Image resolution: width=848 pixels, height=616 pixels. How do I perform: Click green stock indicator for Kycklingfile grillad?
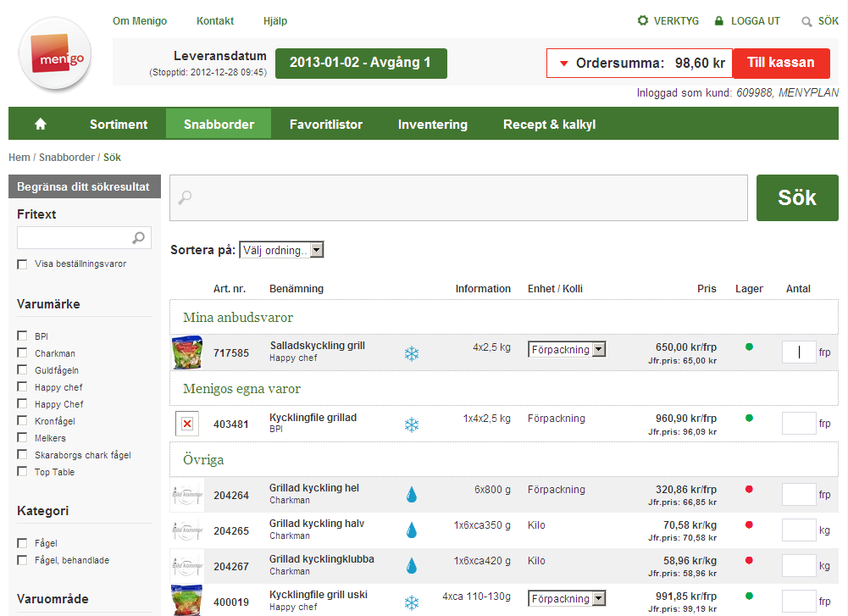(x=749, y=418)
